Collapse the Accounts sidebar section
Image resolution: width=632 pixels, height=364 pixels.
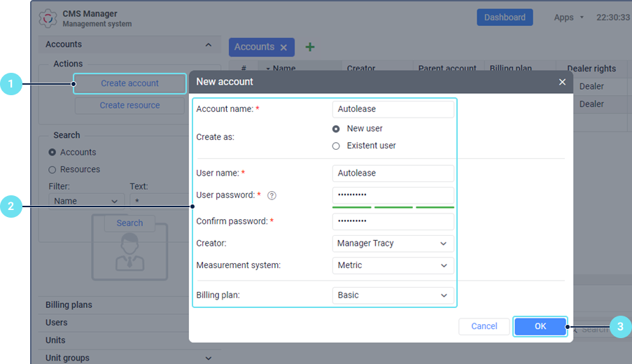(208, 45)
